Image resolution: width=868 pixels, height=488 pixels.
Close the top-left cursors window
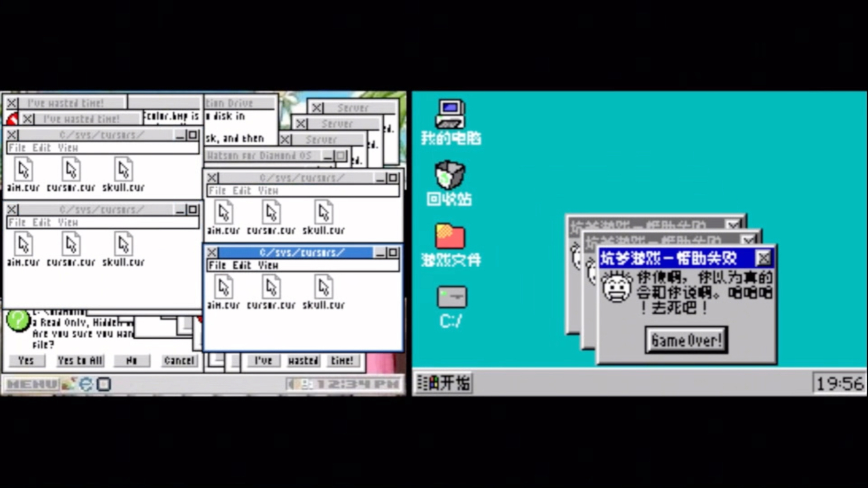pos(12,135)
